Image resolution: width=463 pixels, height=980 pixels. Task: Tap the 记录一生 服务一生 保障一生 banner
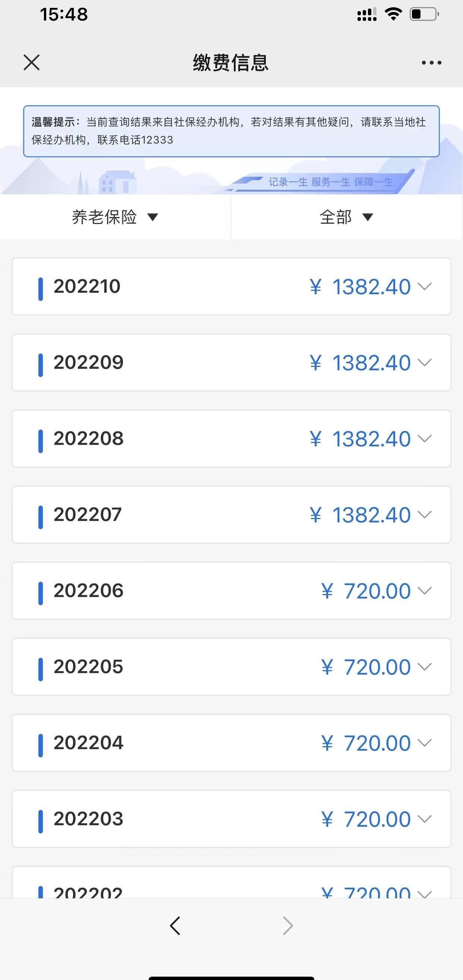click(331, 182)
